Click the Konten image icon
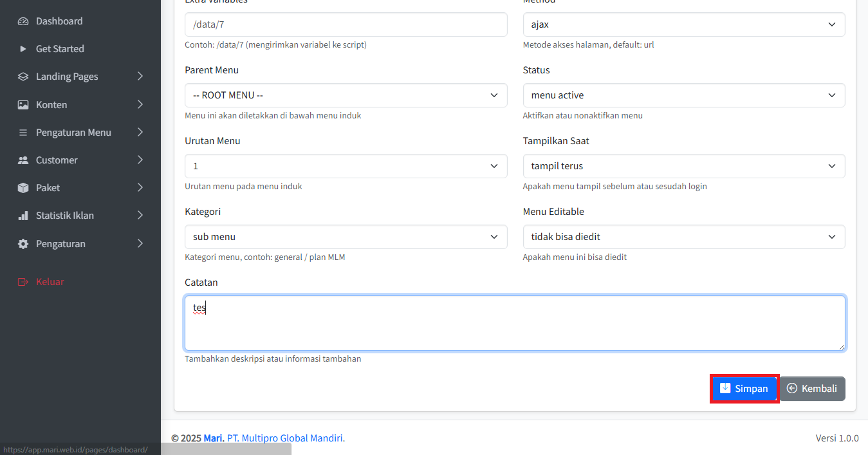868x455 pixels. point(23,105)
